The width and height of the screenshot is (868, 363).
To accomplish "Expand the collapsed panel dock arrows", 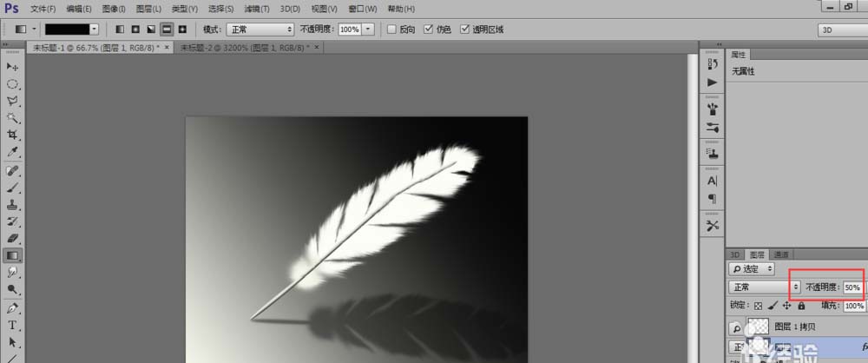I will [719, 44].
